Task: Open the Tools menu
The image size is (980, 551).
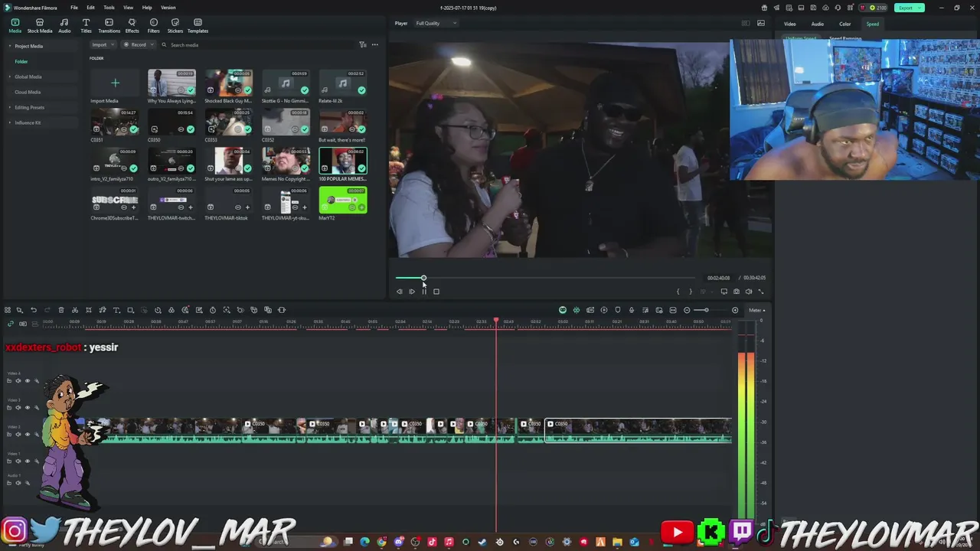Action: point(109,8)
